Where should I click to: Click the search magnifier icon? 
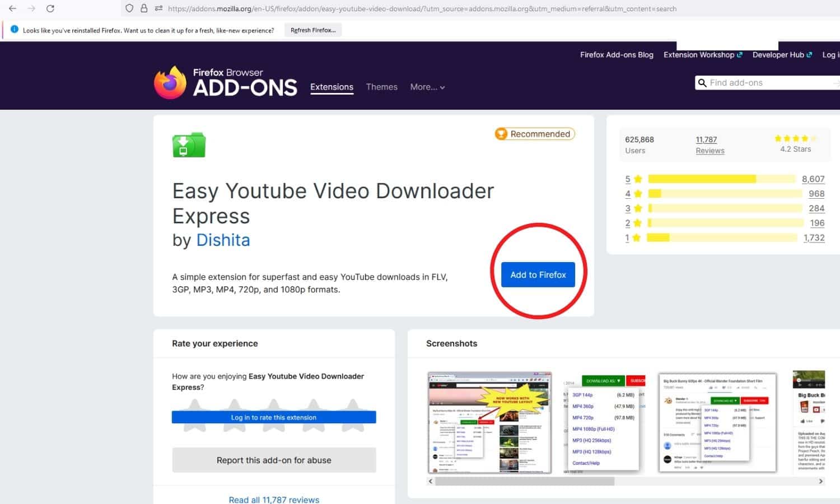[702, 83]
